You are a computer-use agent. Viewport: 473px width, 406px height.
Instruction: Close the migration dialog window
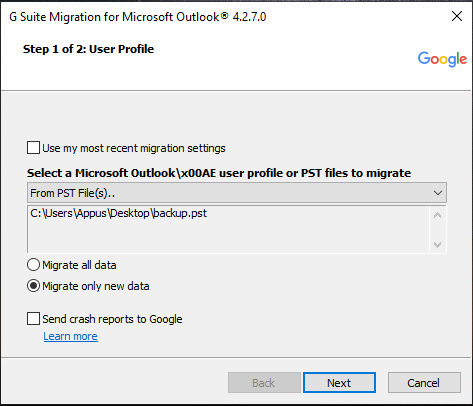tap(457, 16)
